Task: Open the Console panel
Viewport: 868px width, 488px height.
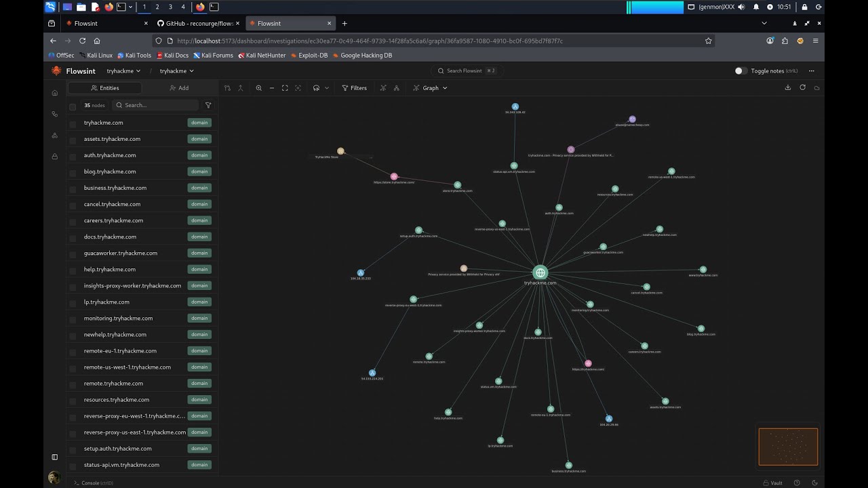Action: [94, 483]
